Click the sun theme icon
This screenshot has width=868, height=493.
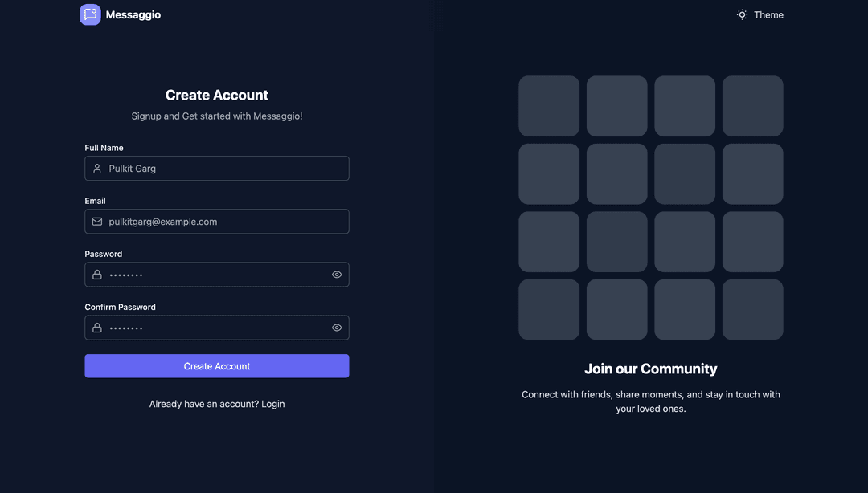coord(742,14)
